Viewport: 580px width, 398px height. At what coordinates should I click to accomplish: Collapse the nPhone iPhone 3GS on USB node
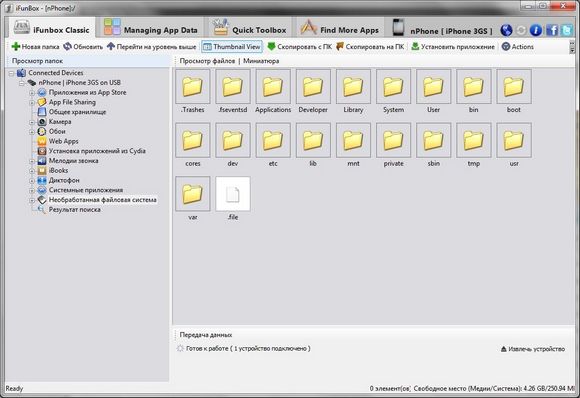pyautogui.click(x=21, y=83)
